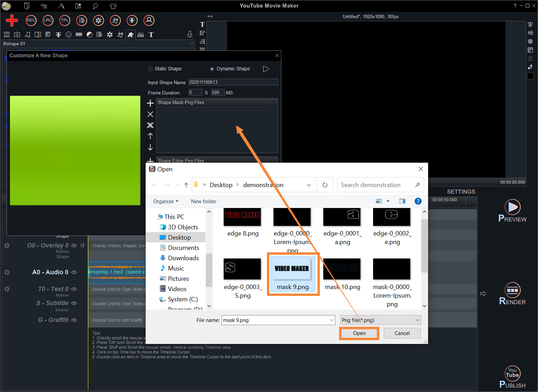Screen dimensions: 538x392
Task: Click the green gradient shape preview
Action: (75, 150)
